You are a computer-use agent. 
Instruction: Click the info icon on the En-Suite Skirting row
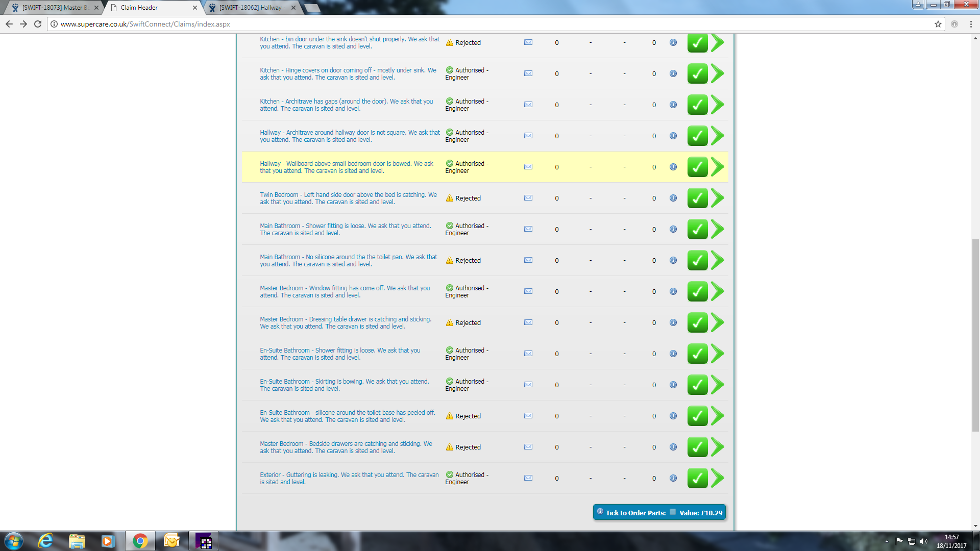click(x=673, y=385)
